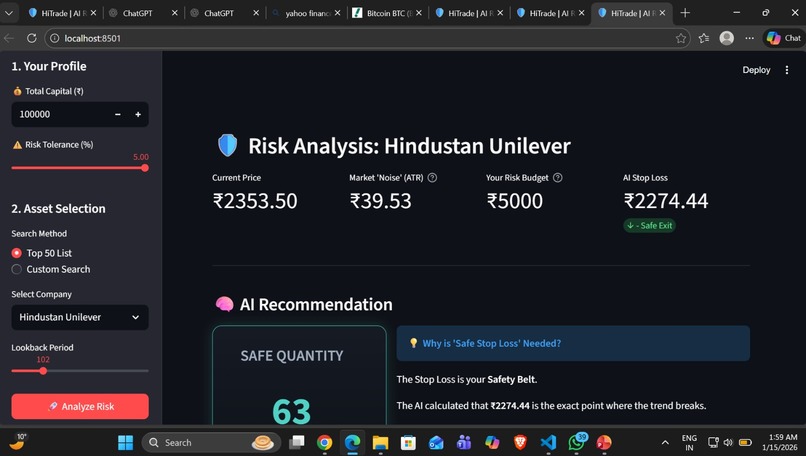Viewport: 806px width, 456px height.
Task: Open Google Chrome from the taskbar
Action: point(324,443)
